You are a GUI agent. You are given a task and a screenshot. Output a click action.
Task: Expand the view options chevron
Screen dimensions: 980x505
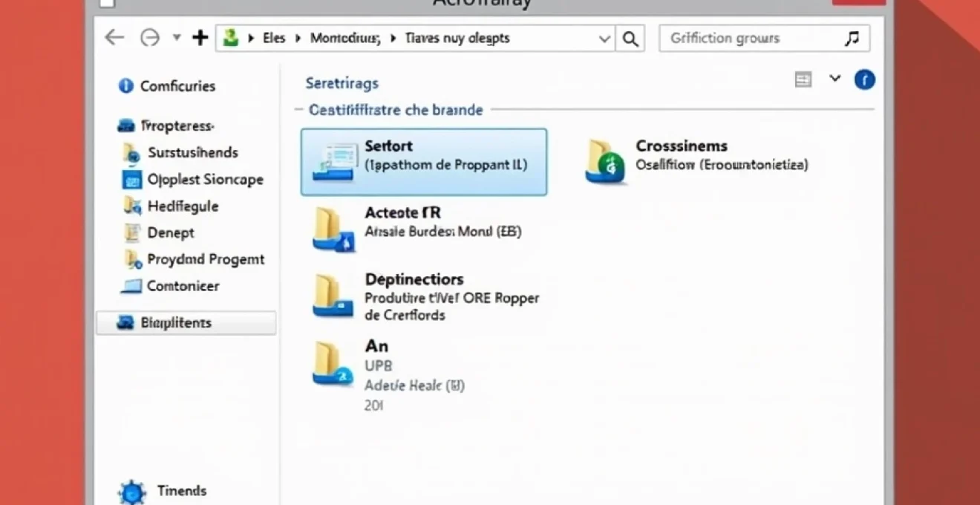835,79
